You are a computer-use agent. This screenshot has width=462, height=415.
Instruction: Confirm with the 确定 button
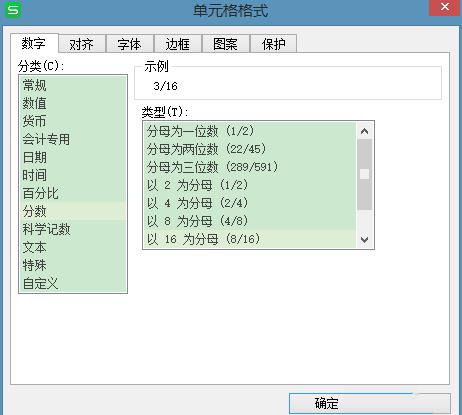369,403
